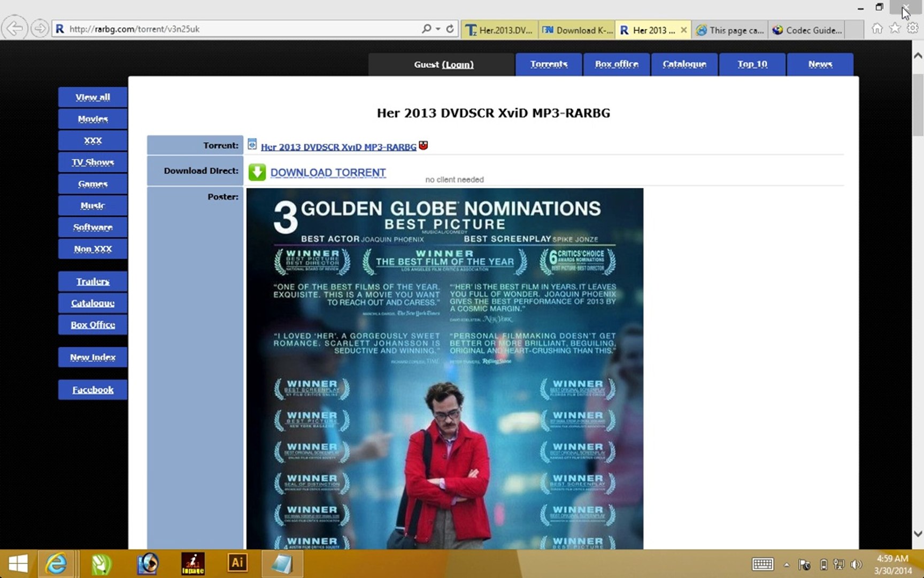Minimize the browser window
This screenshot has width=924, height=578.
point(860,8)
